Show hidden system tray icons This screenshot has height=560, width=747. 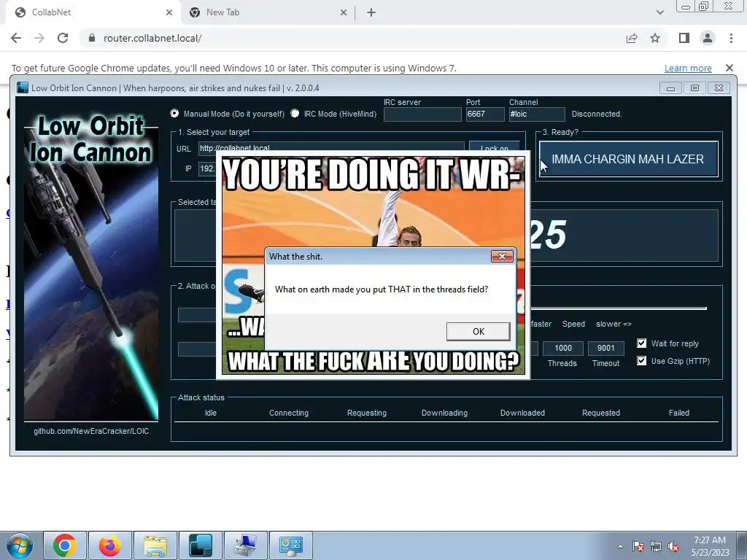pos(620,546)
